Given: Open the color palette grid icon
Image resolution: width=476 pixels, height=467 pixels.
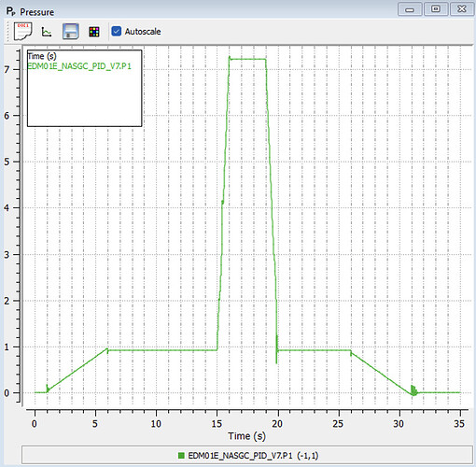Looking at the screenshot, I should 94,32.
